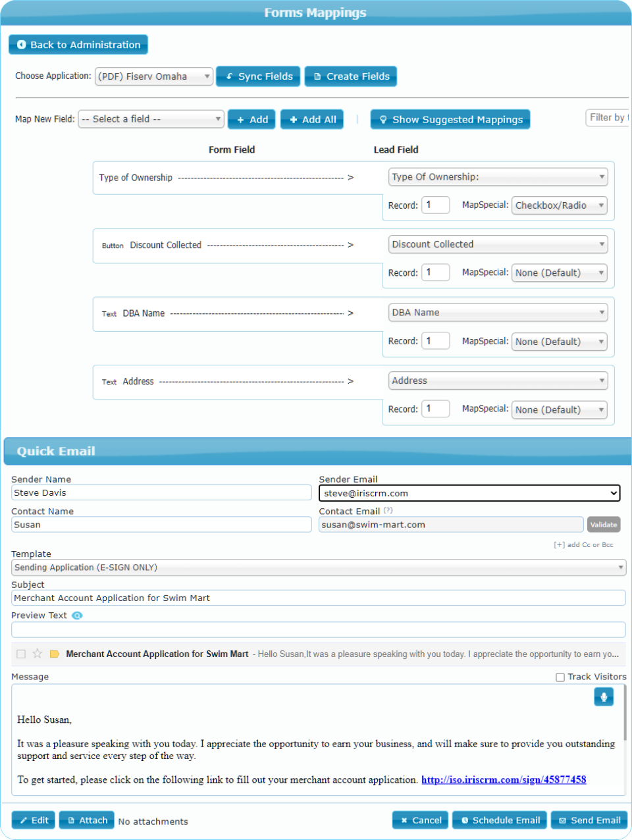Screen dimensions: 632x840
Task: Click the Add field mapping button
Action: coord(252,120)
